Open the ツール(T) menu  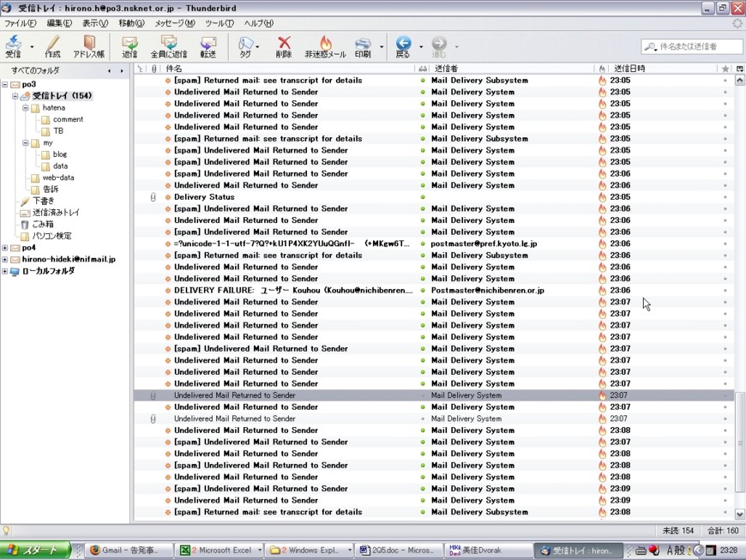pos(220,23)
